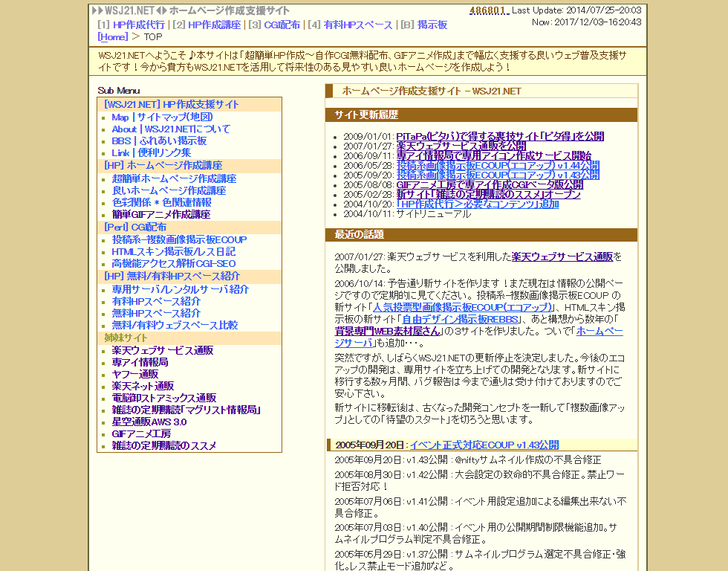The height and width of the screenshot is (571, 728).
Task: Click the Home breadcrumb link
Action: [112, 36]
